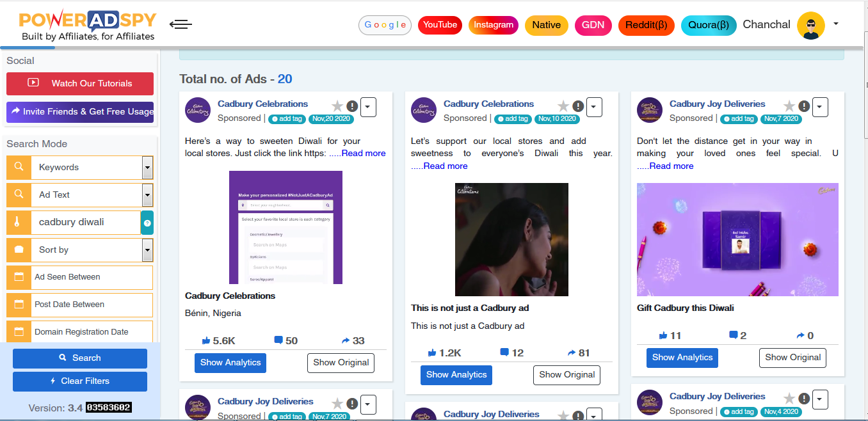868x421 pixels.
Task: Click the Clear Filters button
Action: (x=80, y=381)
